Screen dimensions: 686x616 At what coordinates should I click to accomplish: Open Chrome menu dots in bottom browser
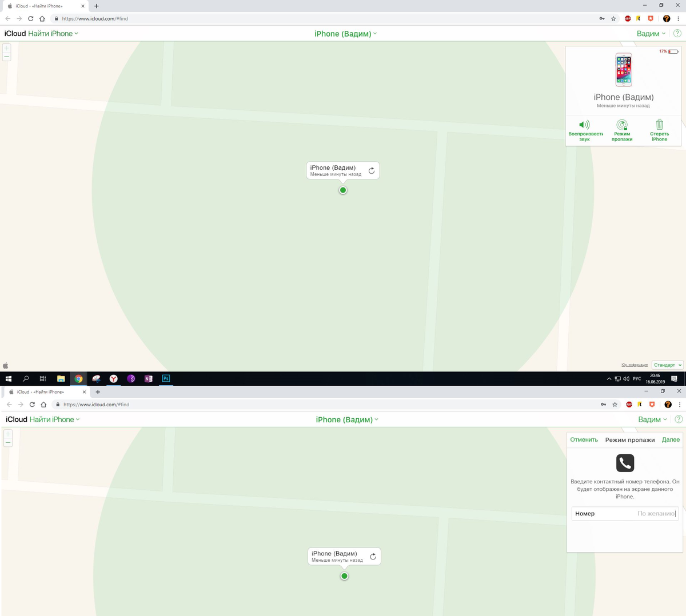coord(679,404)
